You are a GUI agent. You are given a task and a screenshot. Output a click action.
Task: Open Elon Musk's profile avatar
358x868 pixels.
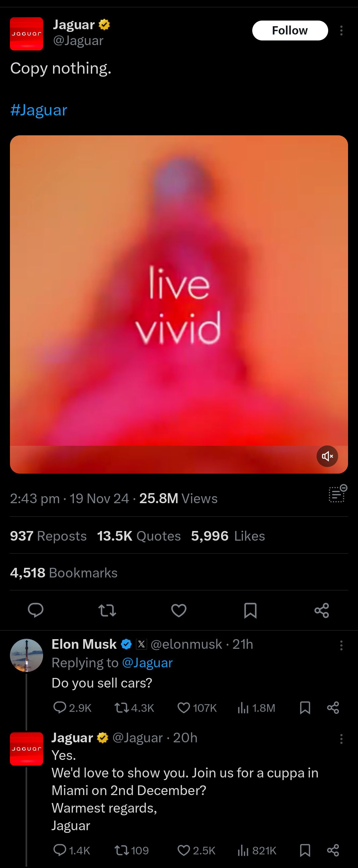(27, 655)
